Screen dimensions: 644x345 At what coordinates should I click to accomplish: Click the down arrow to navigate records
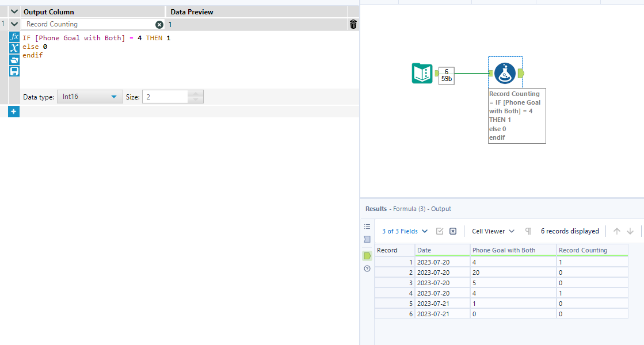click(x=631, y=231)
